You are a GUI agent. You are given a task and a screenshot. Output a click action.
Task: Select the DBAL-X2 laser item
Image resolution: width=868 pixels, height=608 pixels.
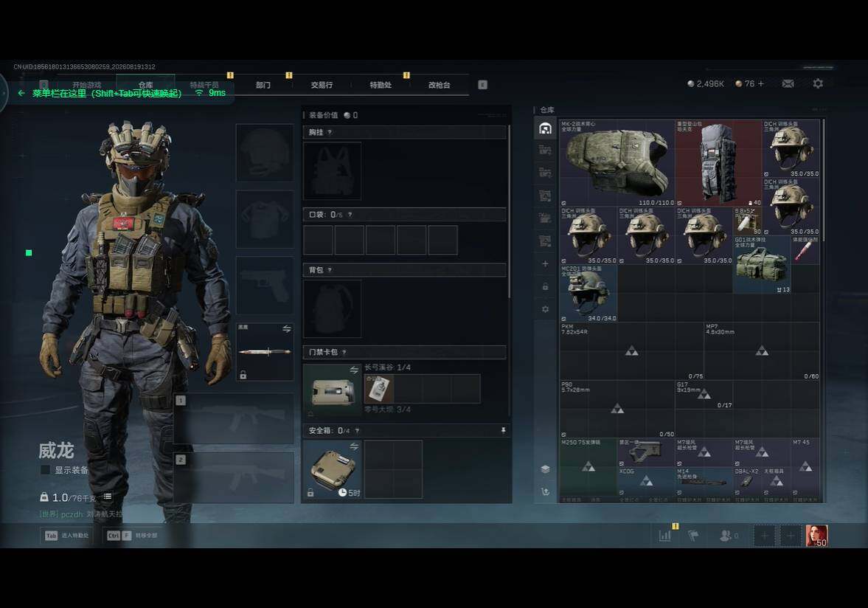pos(748,482)
